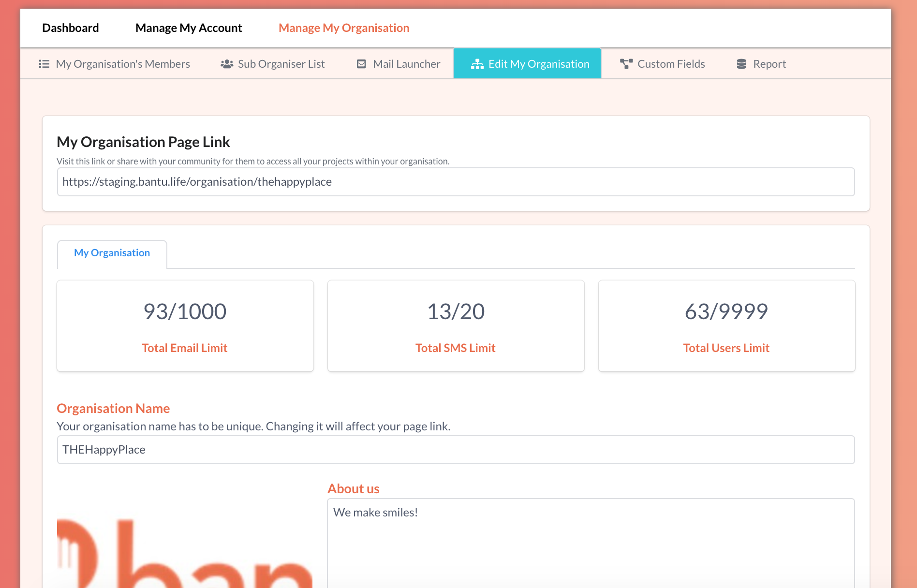Click the About us text area
The width and height of the screenshot is (917, 588).
click(x=591, y=544)
